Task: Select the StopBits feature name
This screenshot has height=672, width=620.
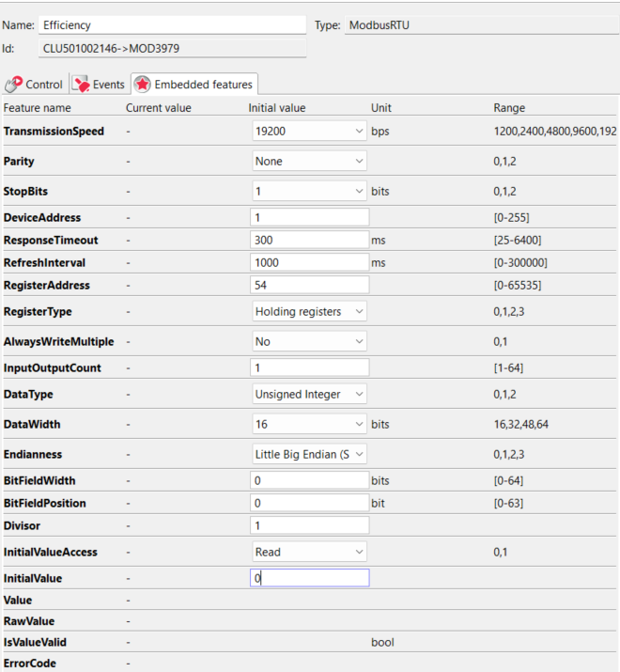Action: 25,191
